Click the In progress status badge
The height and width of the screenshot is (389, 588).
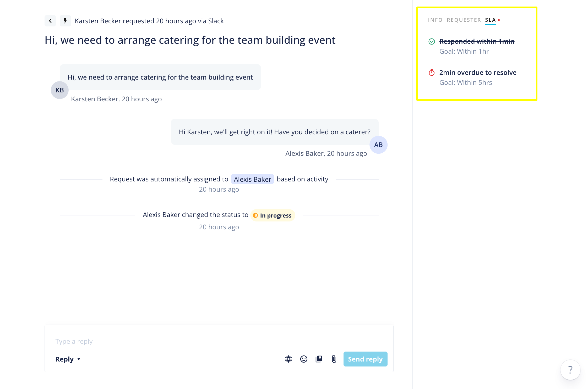pyautogui.click(x=273, y=215)
